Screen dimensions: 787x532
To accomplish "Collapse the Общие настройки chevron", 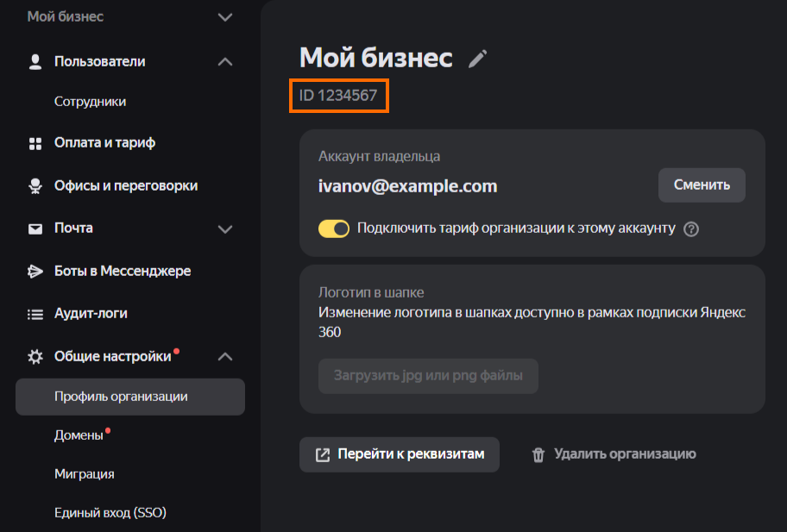I will pos(225,356).
